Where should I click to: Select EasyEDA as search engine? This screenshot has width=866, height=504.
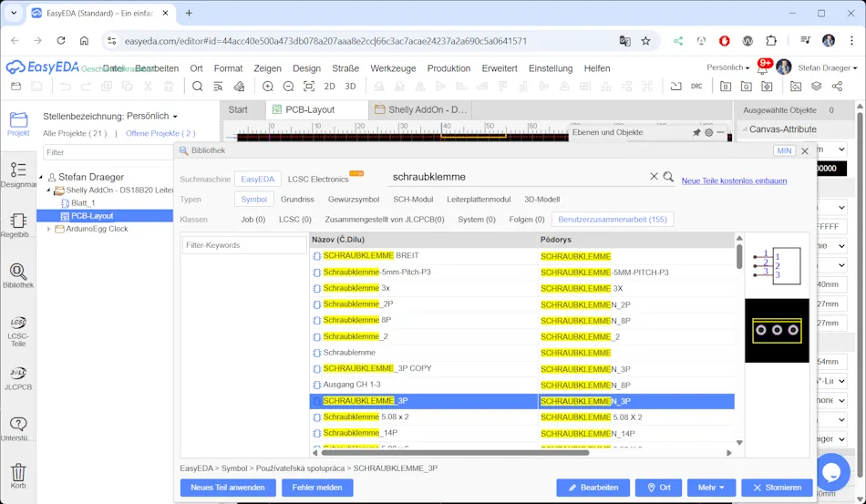(257, 180)
